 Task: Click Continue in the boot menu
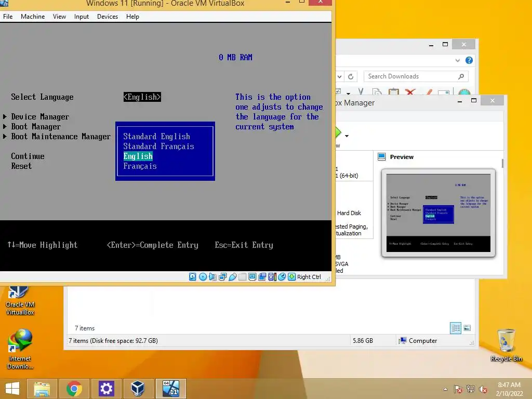click(28, 156)
